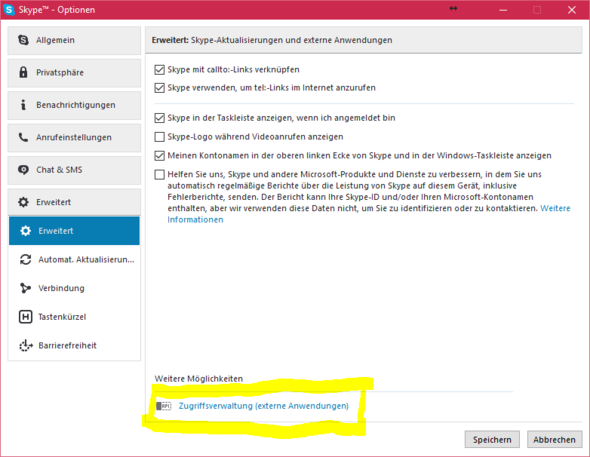Click the Skype icon beside Allgemein
This screenshot has height=457, width=590.
click(x=23, y=40)
